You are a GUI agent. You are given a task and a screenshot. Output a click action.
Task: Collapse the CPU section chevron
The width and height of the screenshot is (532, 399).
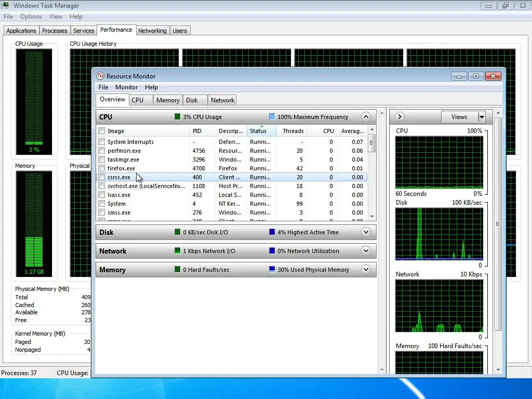(x=366, y=117)
